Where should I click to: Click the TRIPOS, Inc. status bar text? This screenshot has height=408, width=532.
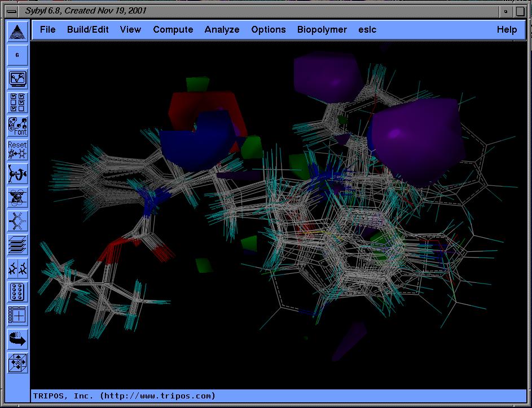point(124,396)
